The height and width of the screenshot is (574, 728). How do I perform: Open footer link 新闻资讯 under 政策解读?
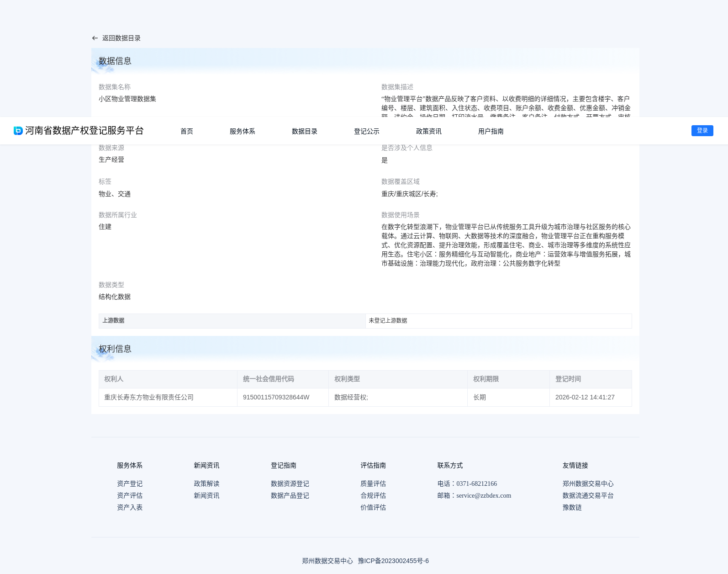click(206, 495)
